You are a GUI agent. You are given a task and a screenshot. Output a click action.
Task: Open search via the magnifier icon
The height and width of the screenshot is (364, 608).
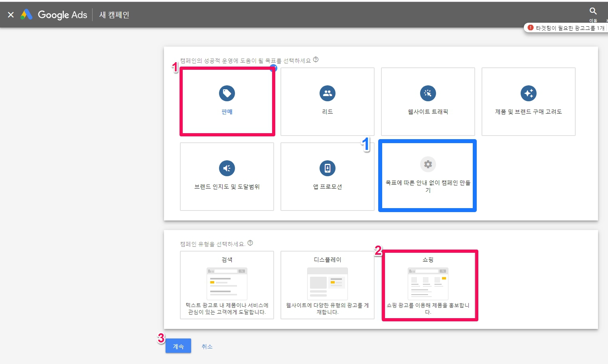(x=593, y=11)
